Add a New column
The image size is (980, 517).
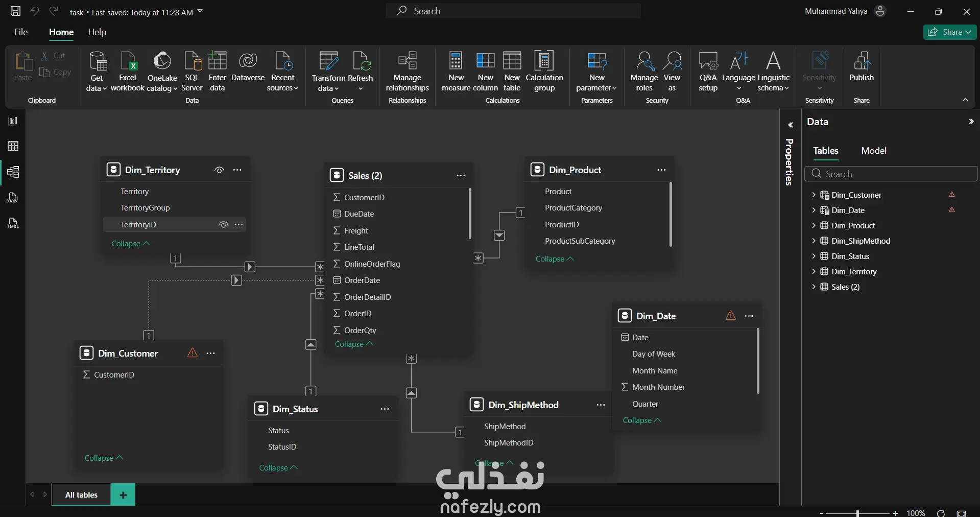tap(486, 72)
